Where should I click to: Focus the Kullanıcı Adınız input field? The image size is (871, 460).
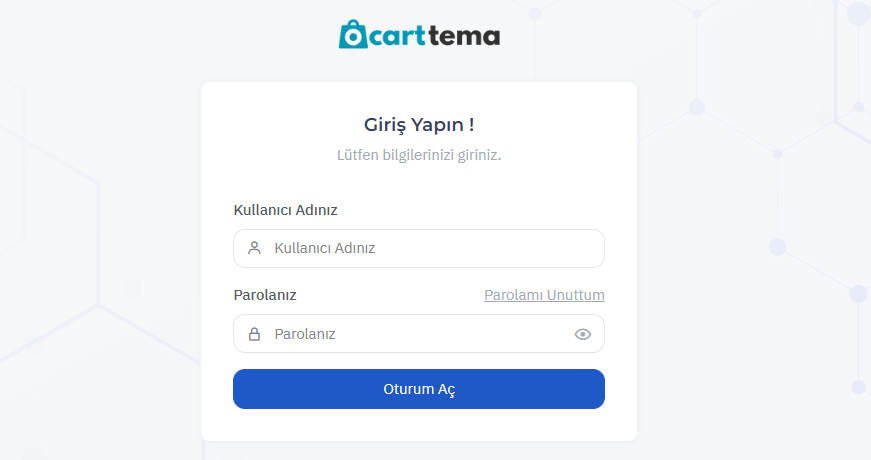[419, 248]
